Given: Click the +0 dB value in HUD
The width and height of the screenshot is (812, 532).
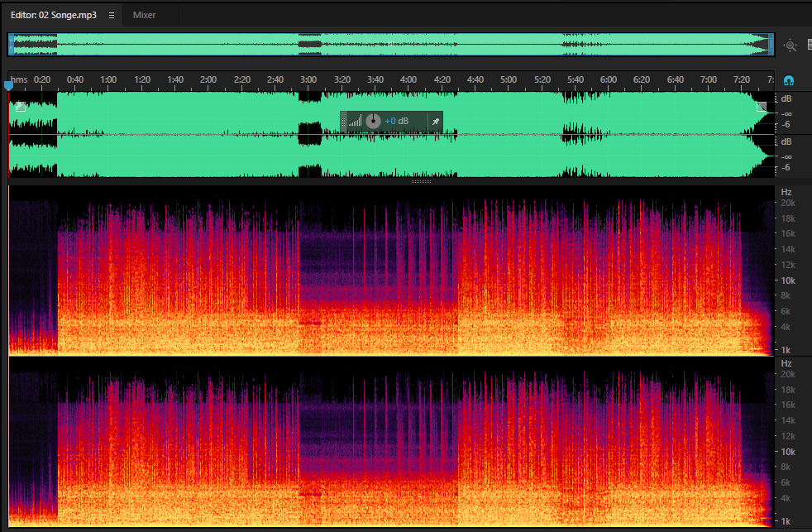Looking at the screenshot, I should (x=397, y=122).
